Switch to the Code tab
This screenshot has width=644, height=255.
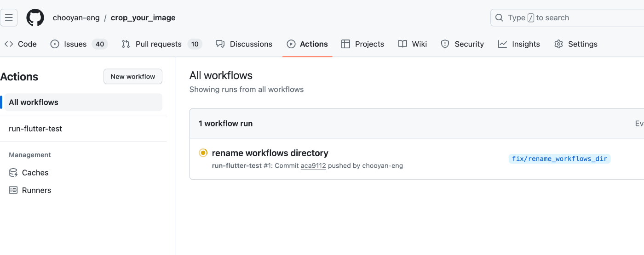point(21,44)
